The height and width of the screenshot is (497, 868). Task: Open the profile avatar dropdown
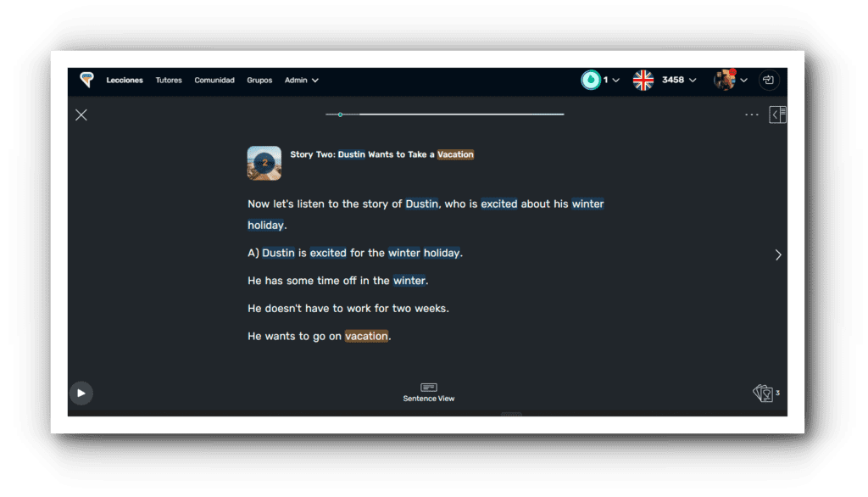(x=730, y=80)
